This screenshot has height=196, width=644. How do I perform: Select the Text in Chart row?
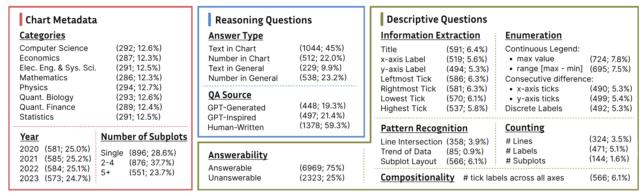click(232, 49)
